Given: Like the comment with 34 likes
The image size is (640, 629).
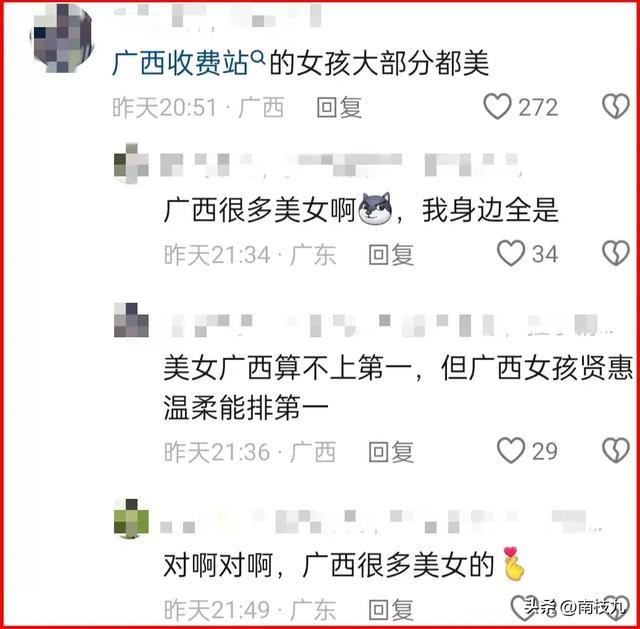Looking at the screenshot, I should click(x=511, y=253).
